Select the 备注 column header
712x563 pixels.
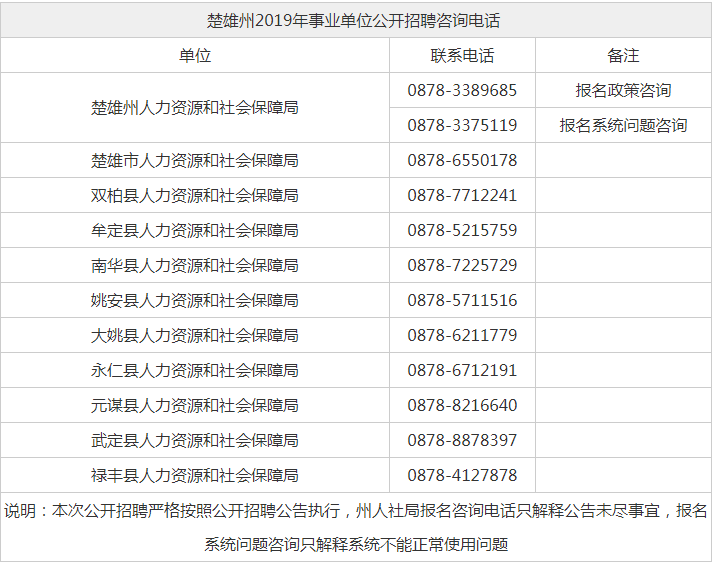pos(623,55)
